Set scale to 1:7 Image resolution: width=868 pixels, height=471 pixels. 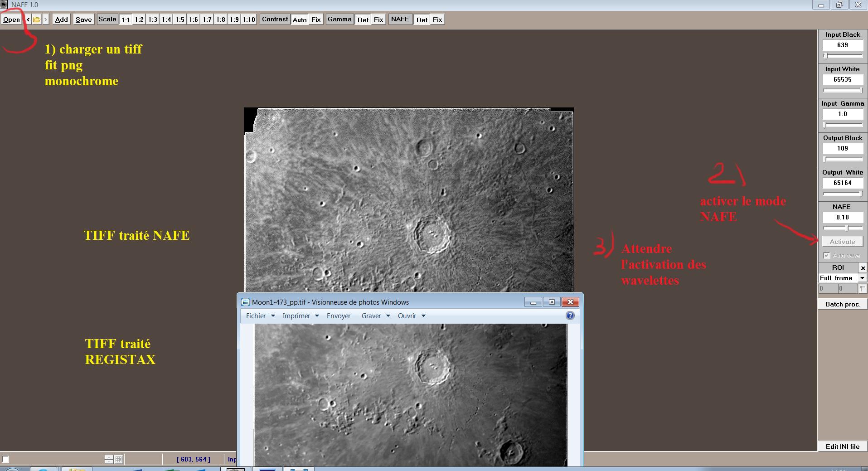point(207,19)
